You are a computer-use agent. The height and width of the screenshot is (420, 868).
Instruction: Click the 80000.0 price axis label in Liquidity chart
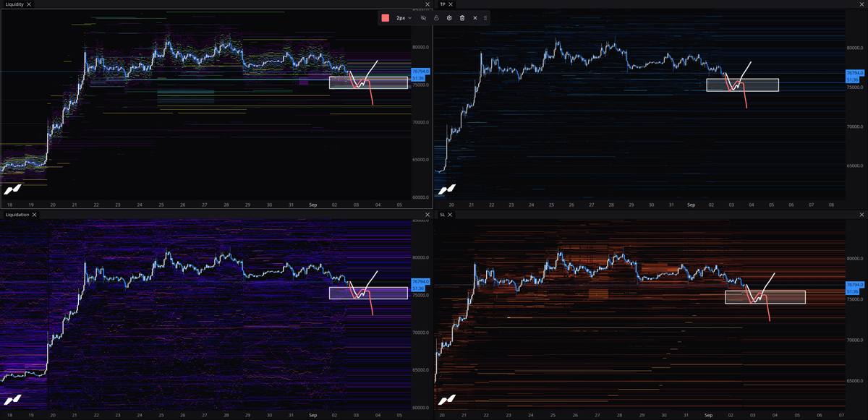click(420, 47)
